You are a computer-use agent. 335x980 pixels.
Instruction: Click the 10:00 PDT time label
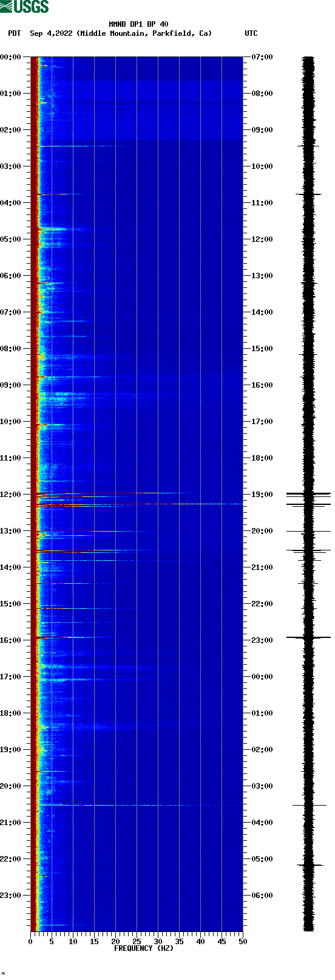click(10, 422)
